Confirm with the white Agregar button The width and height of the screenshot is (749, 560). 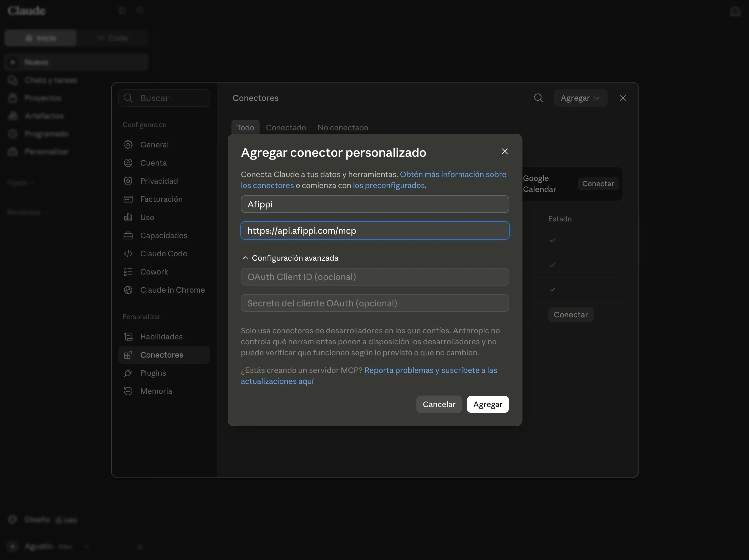click(x=488, y=404)
